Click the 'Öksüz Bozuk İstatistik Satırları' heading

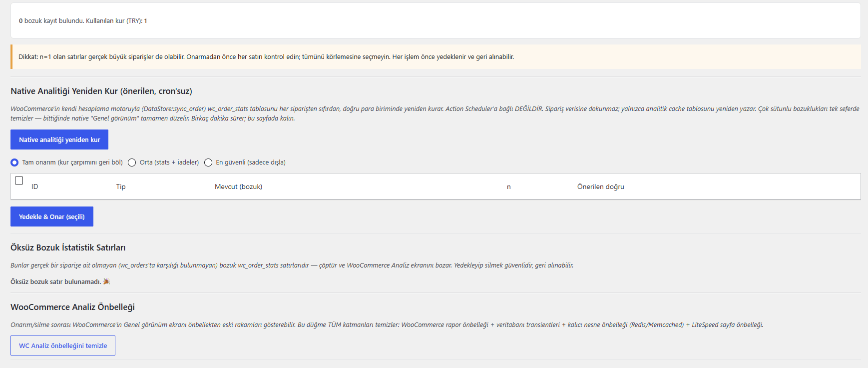[68, 247]
